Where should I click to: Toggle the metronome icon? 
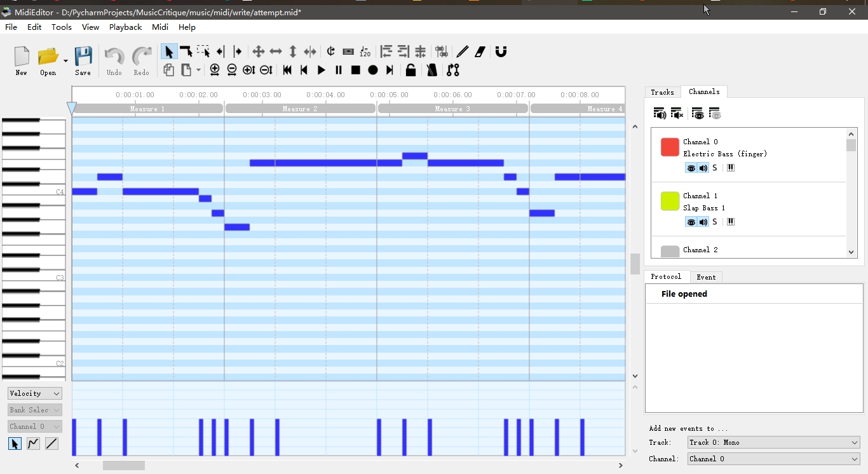tap(432, 70)
